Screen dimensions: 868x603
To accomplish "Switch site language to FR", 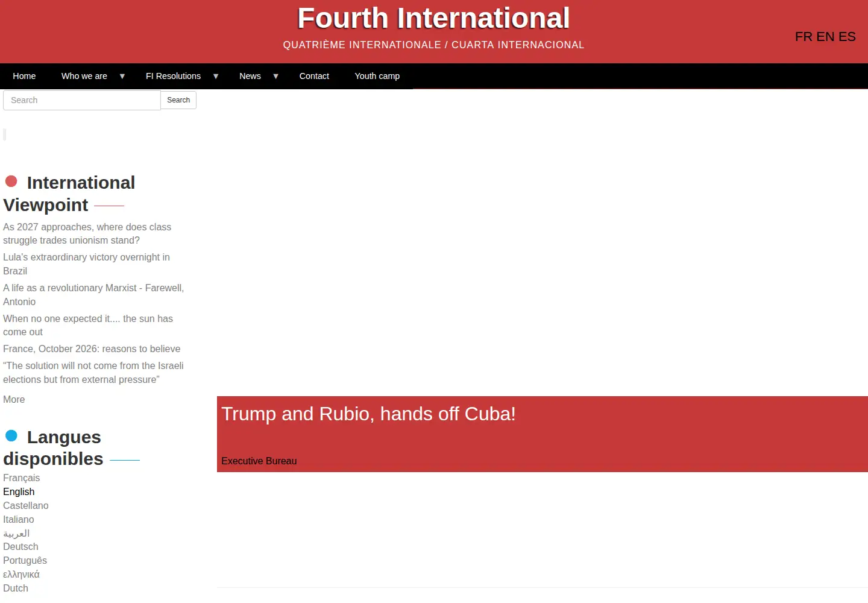I will pyautogui.click(x=804, y=37).
